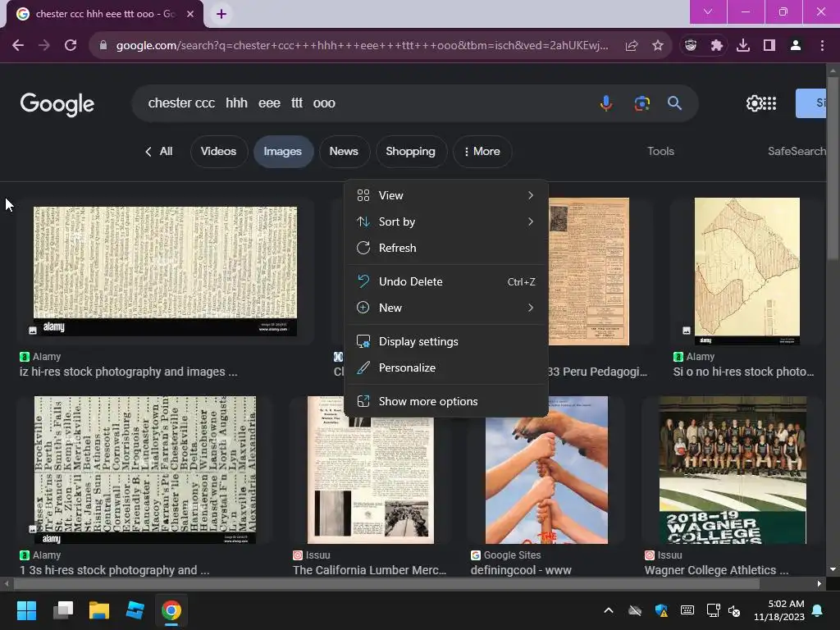Open Google Lens image search icon
The image size is (840, 630).
(641, 103)
